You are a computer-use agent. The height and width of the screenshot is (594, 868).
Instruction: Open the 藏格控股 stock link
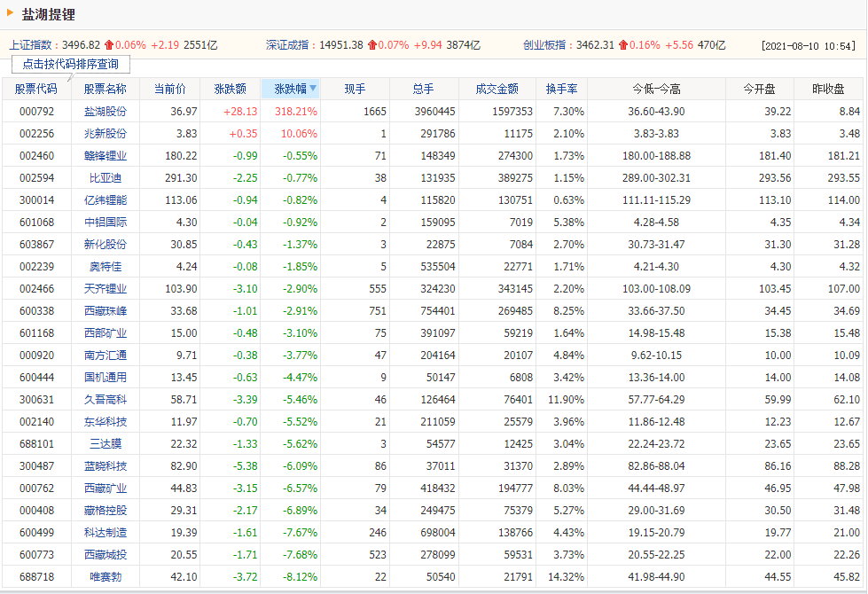tap(106, 510)
